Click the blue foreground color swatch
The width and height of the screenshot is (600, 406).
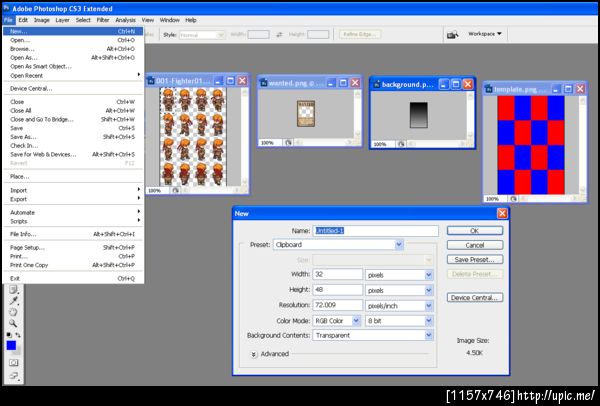tap(11, 346)
